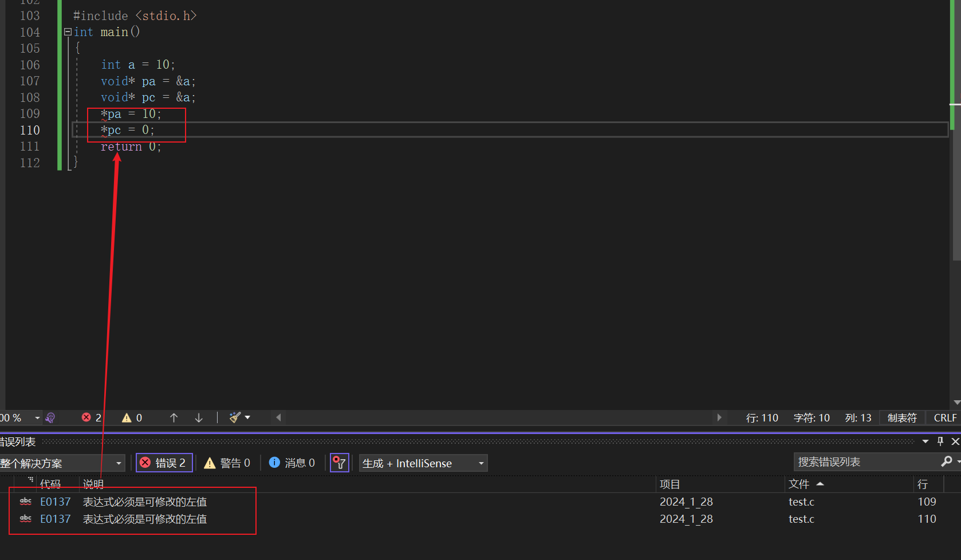The image size is (961, 560).
Task: Click the 字符: 10 status entry
Action: 812,418
